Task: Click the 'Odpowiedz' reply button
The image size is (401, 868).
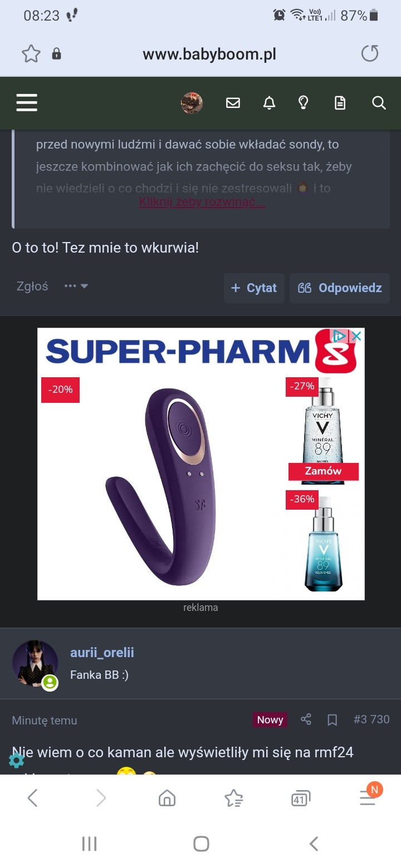Action: pyautogui.click(x=340, y=288)
